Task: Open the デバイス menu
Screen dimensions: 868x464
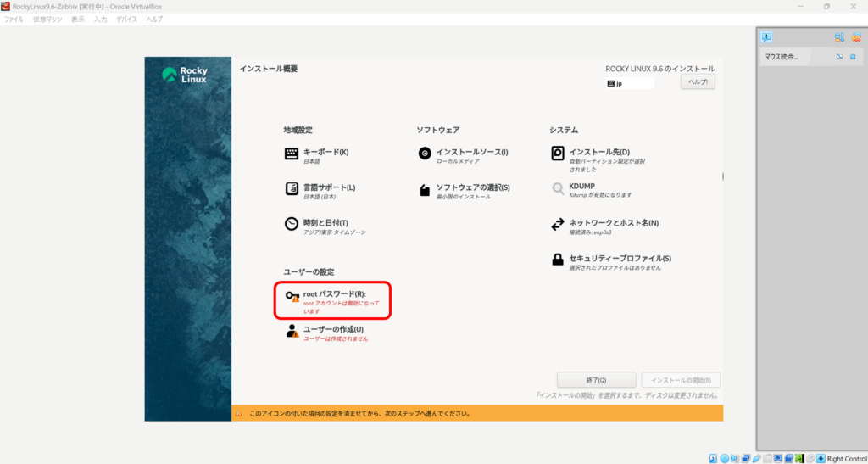Action: (127, 20)
